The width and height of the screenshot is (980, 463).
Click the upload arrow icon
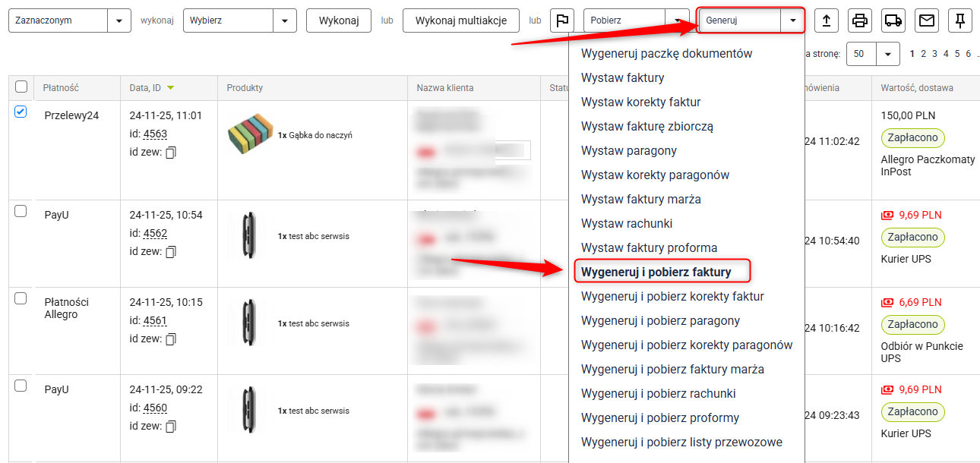(x=827, y=20)
